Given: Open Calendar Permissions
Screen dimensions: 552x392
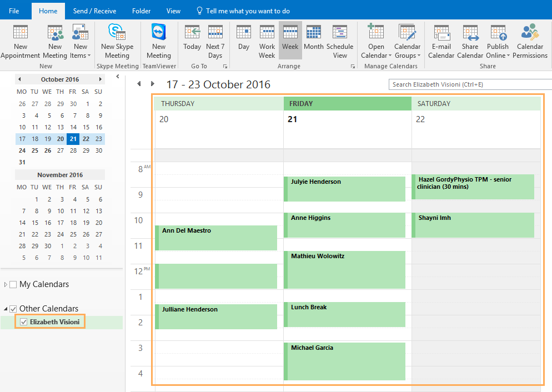Looking at the screenshot, I should click(x=530, y=42).
